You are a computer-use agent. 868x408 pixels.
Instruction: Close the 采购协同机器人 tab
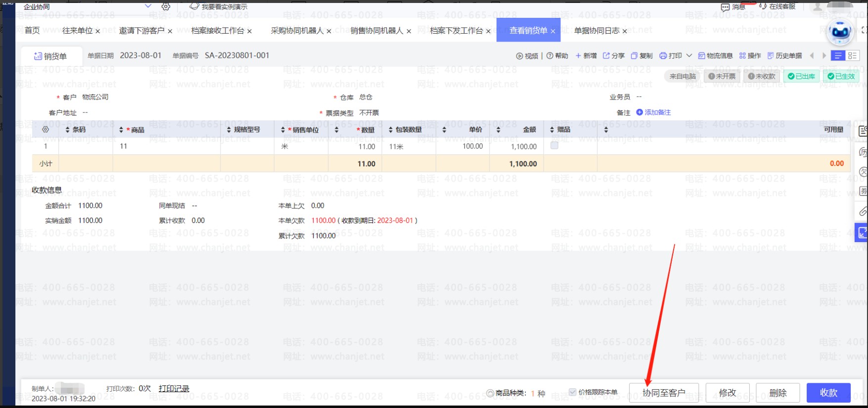(x=329, y=31)
